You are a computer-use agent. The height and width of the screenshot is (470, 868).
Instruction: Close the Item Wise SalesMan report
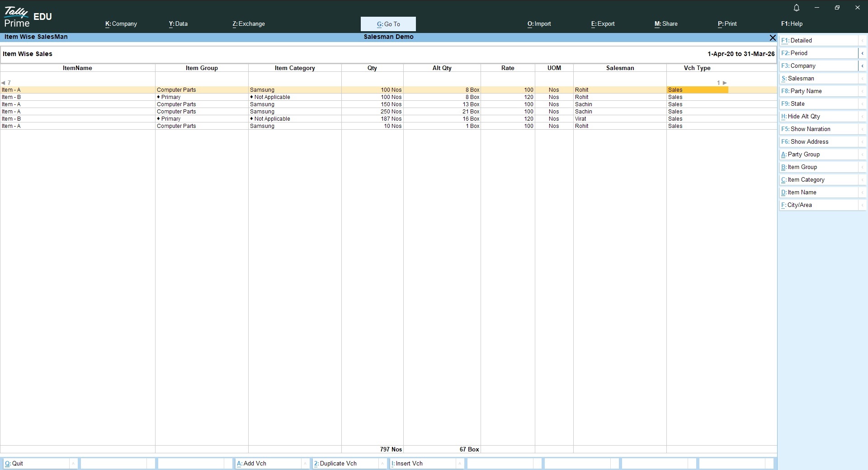[x=773, y=38]
